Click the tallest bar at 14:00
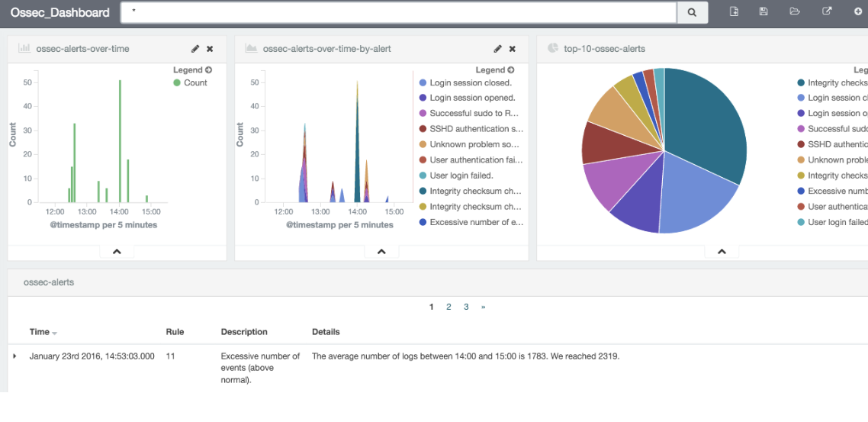The height and width of the screenshot is (422, 868). (x=120, y=141)
